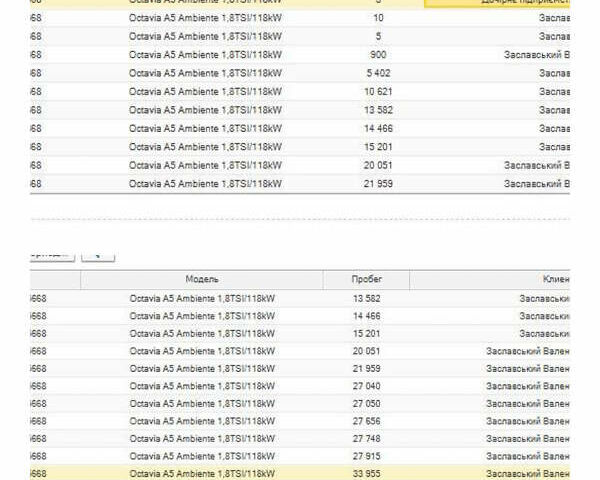This screenshot has width=600, height=480.
Task: Click the client cell in the 27 040 row
Action: tap(528, 385)
